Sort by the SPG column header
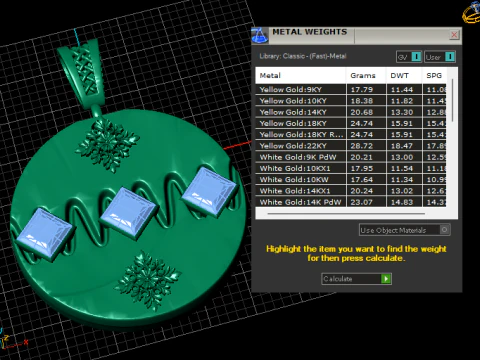The width and height of the screenshot is (480, 360). pyautogui.click(x=434, y=76)
